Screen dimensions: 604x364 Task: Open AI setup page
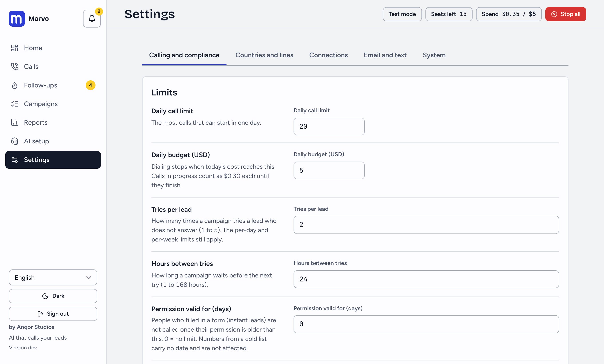[x=53, y=141]
